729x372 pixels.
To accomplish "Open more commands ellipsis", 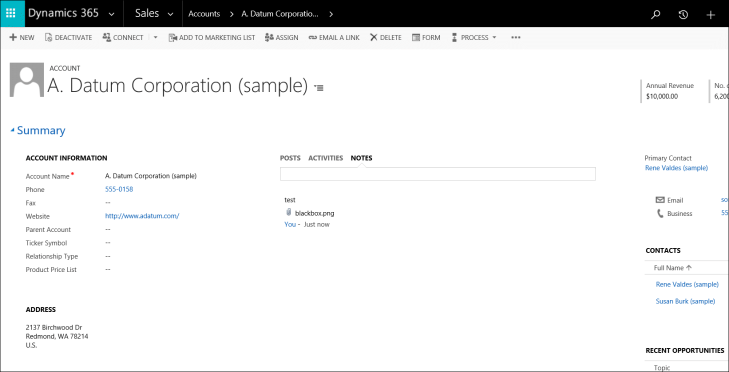I will click(516, 38).
